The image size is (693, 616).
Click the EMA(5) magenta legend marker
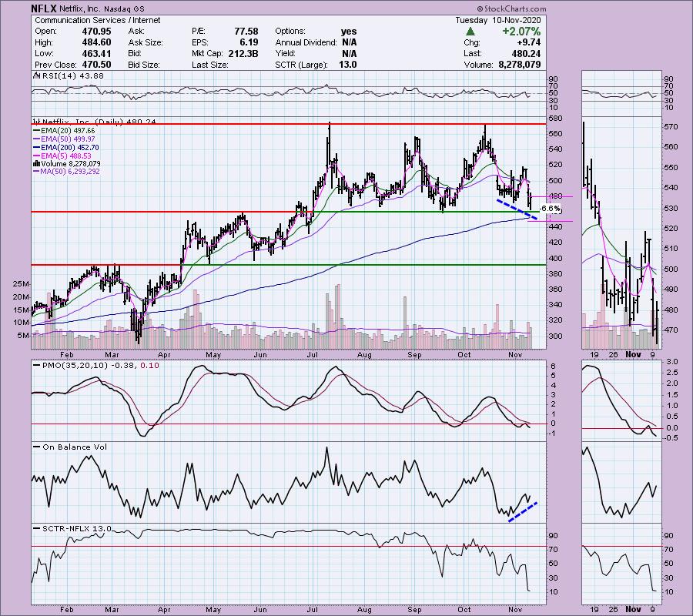click(36, 156)
